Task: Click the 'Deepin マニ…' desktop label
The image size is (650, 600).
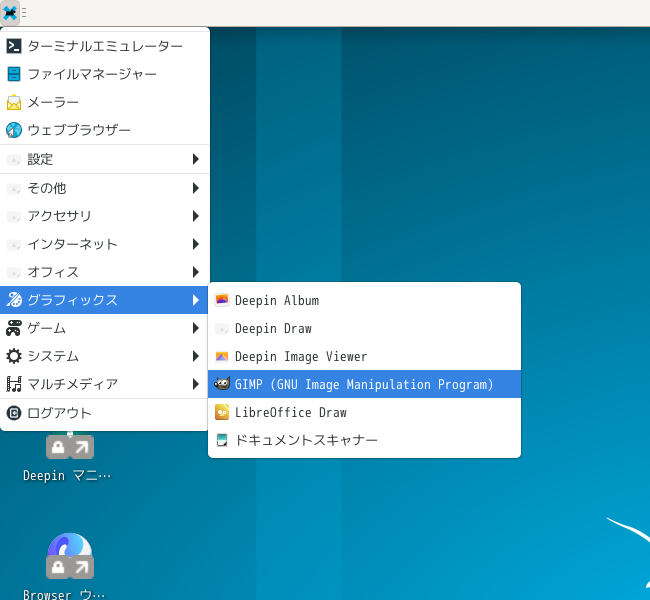Action: point(67,475)
